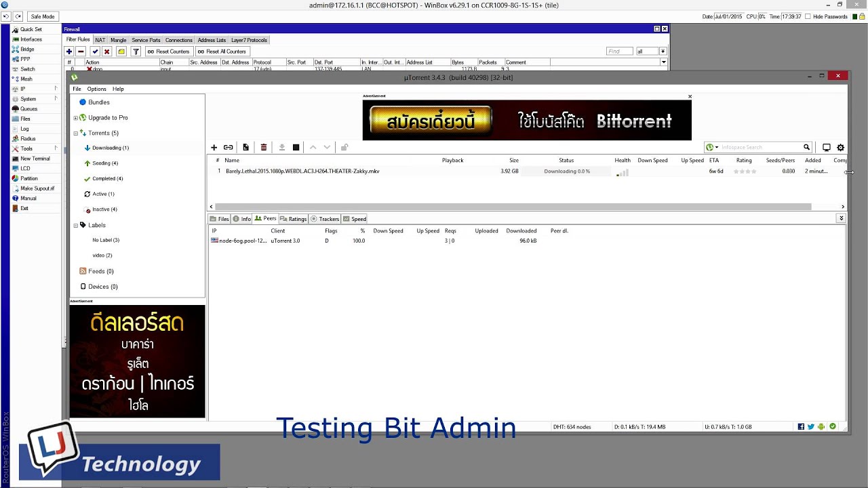Remove firewall rule with the red minus
868x488 pixels.
tap(81, 52)
